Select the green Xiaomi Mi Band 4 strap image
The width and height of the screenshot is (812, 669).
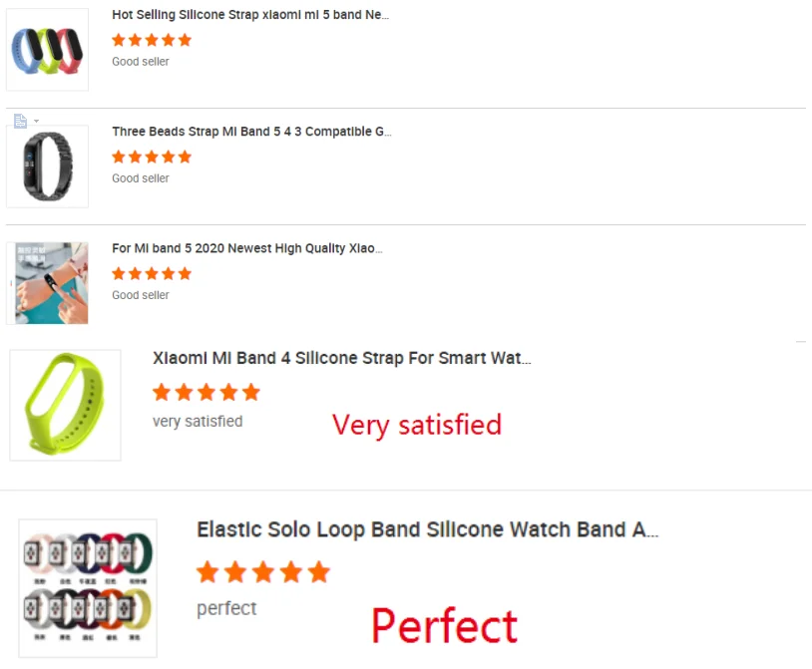pos(65,405)
